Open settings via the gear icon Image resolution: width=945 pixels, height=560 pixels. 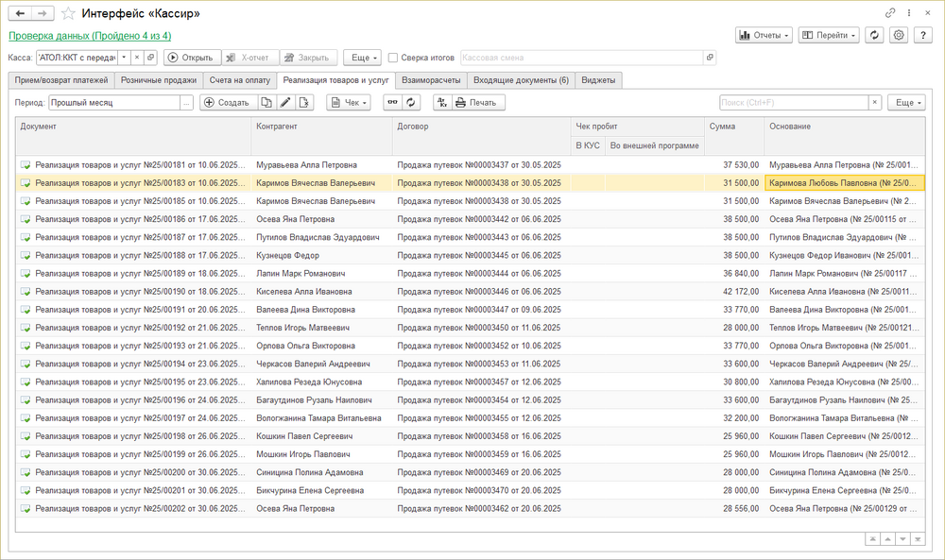(899, 35)
